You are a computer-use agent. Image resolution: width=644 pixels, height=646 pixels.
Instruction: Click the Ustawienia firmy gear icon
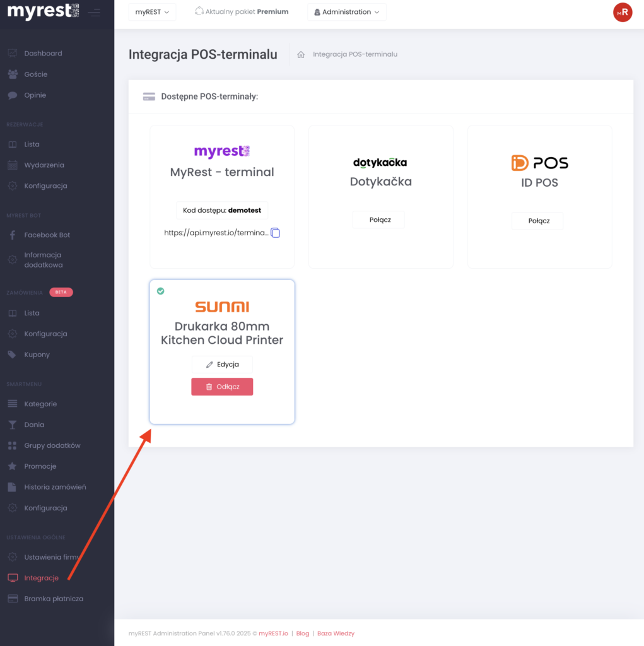13,557
